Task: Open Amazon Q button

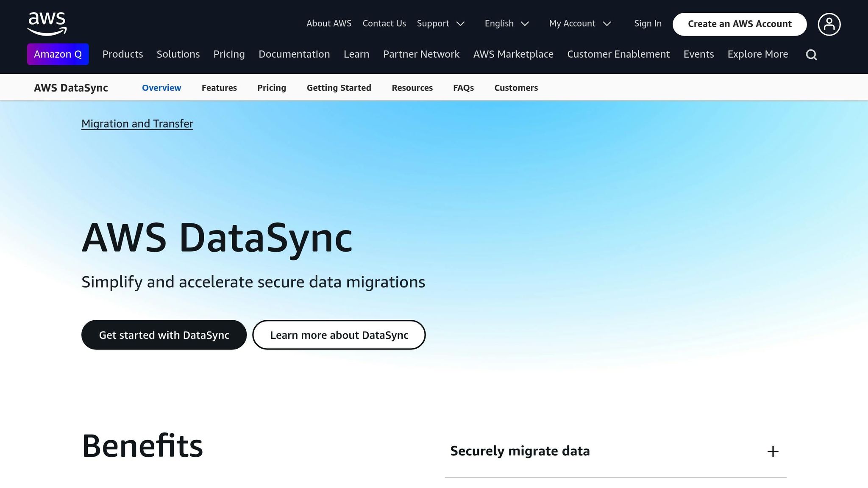Action: pos(58,54)
